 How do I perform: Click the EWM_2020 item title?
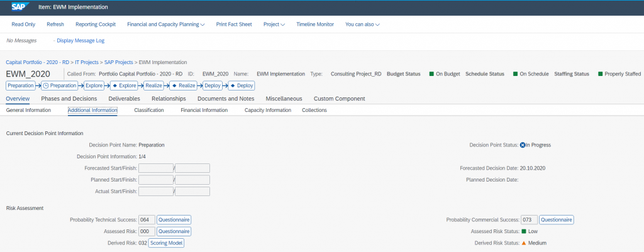(x=28, y=74)
